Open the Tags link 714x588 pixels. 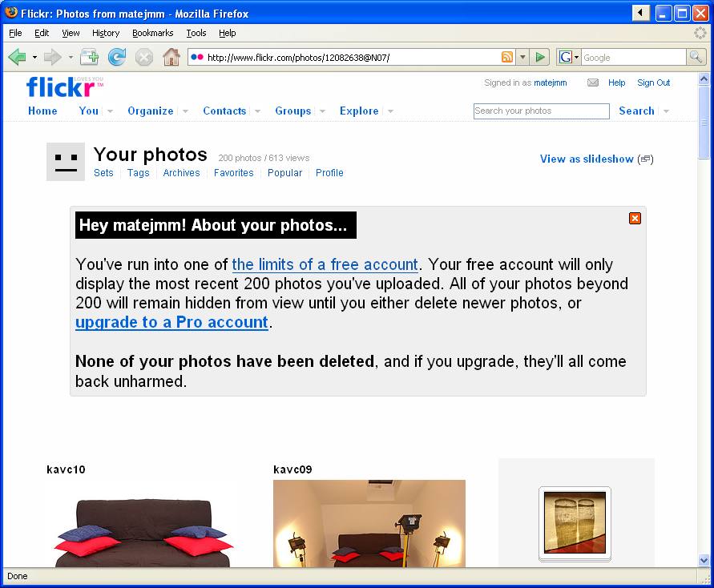pos(138,173)
